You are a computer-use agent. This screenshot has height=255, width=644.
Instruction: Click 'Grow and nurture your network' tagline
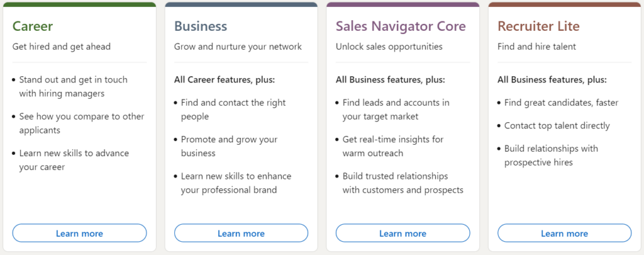pyautogui.click(x=238, y=46)
